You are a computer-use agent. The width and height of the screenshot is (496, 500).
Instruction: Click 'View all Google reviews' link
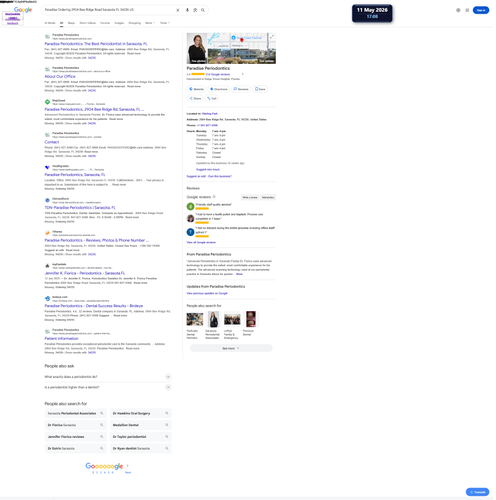[x=201, y=242]
